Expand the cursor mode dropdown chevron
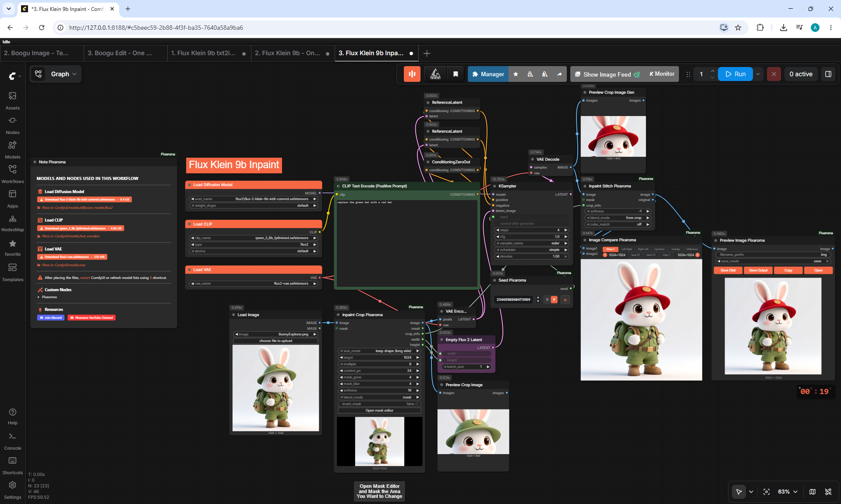This screenshot has height=504, width=841. click(751, 492)
